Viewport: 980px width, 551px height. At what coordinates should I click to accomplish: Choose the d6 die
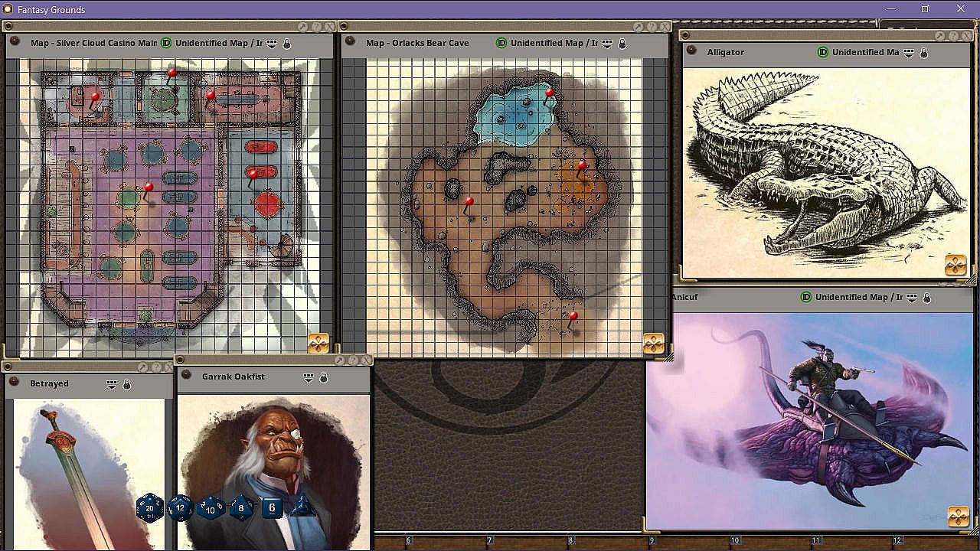click(272, 507)
